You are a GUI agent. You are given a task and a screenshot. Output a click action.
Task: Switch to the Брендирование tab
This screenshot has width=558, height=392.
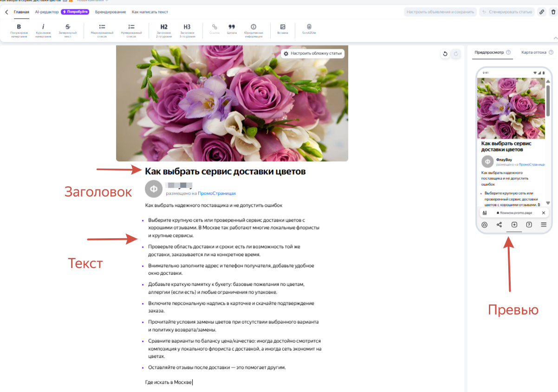(111, 12)
